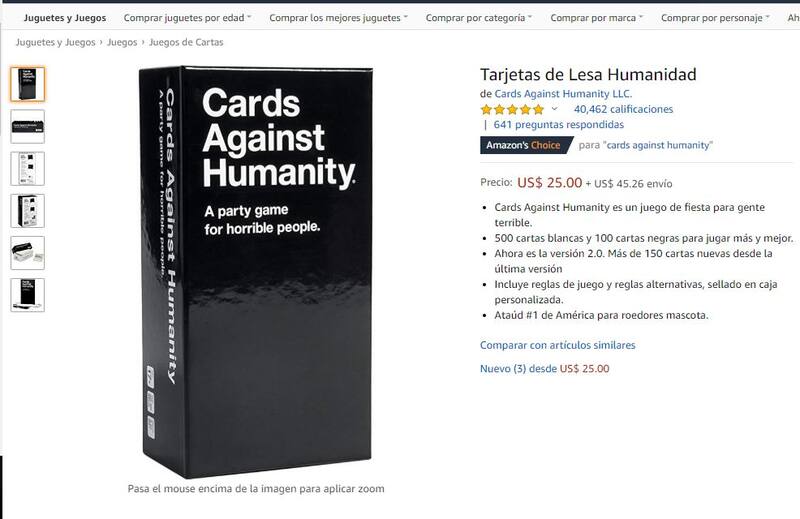The height and width of the screenshot is (519, 800).
Task: Select the third thumbnail with white cards
Action: (x=28, y=169)
